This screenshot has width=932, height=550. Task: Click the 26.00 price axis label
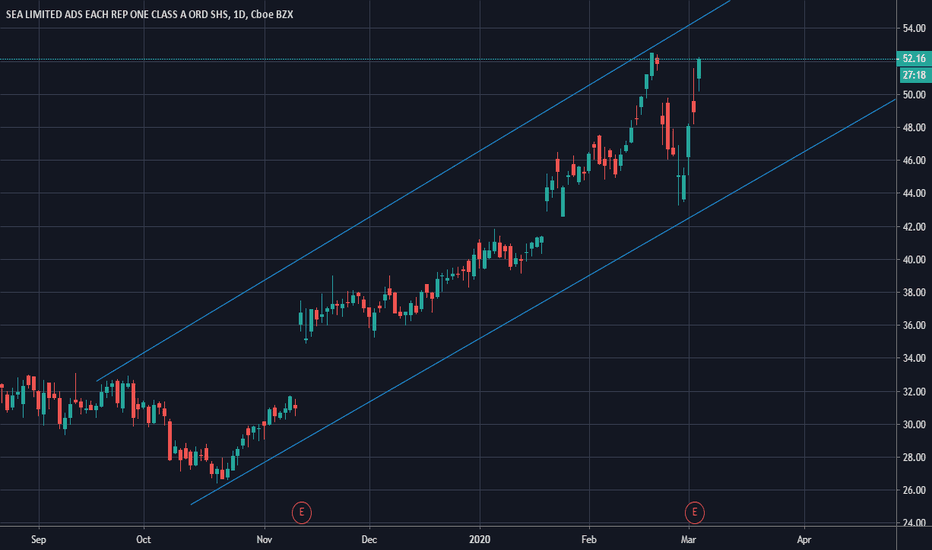coord(914,490)
